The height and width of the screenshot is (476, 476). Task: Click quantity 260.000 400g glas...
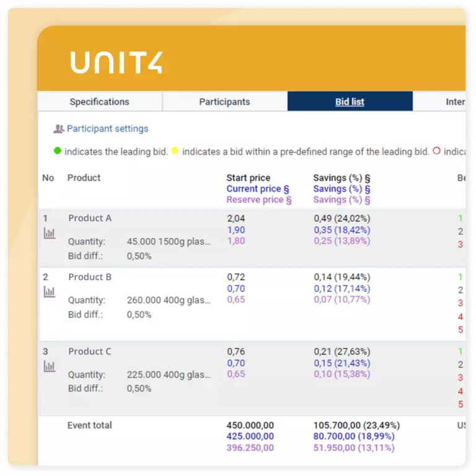tap(169, 300)
